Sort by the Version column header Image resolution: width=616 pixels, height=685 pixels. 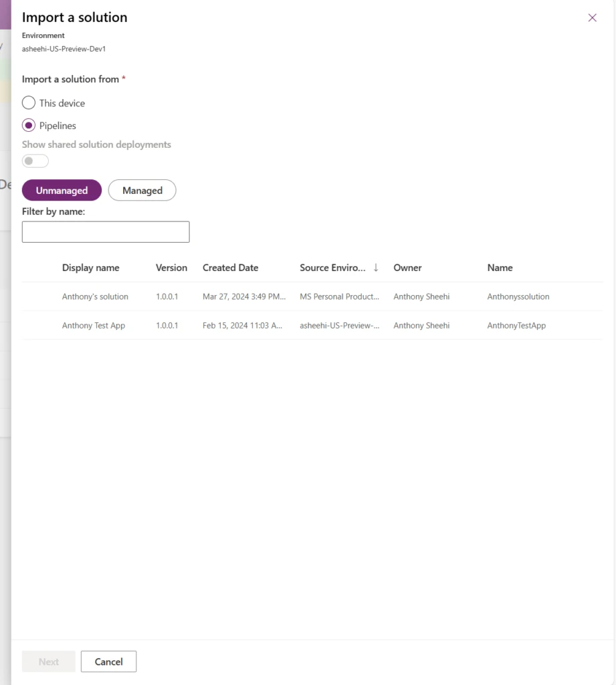click(x=171, y=268)
